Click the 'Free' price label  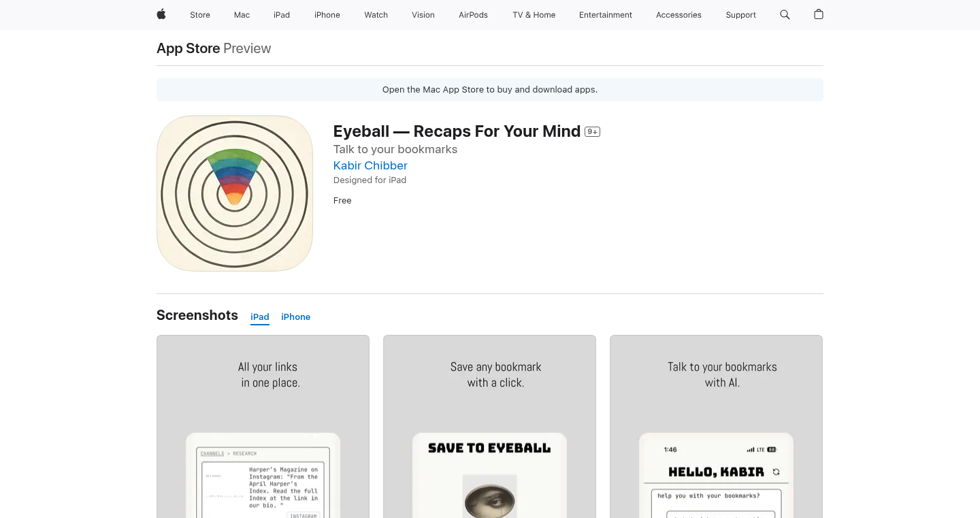[342, 201]
